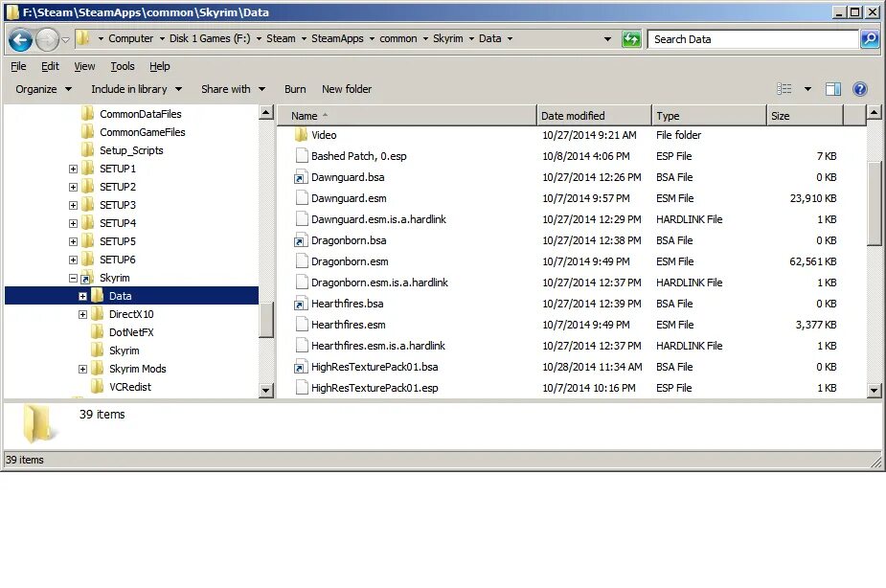The image size is (886, 588).
Task: Select Dragonborn.bsa shortcut icon
Action: click(x=301, y=240)
